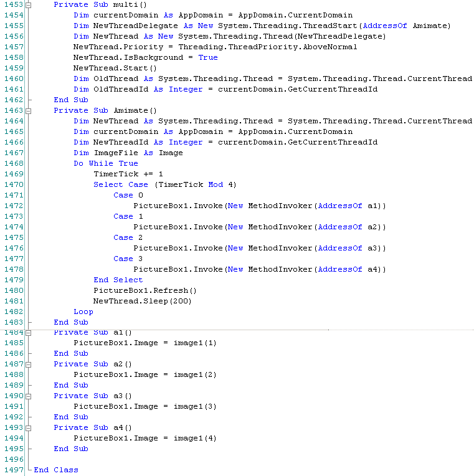Collapse the a4() sub outline box
Screen dimensions: 474x476
pyautogui.click(x=28, y=429)
